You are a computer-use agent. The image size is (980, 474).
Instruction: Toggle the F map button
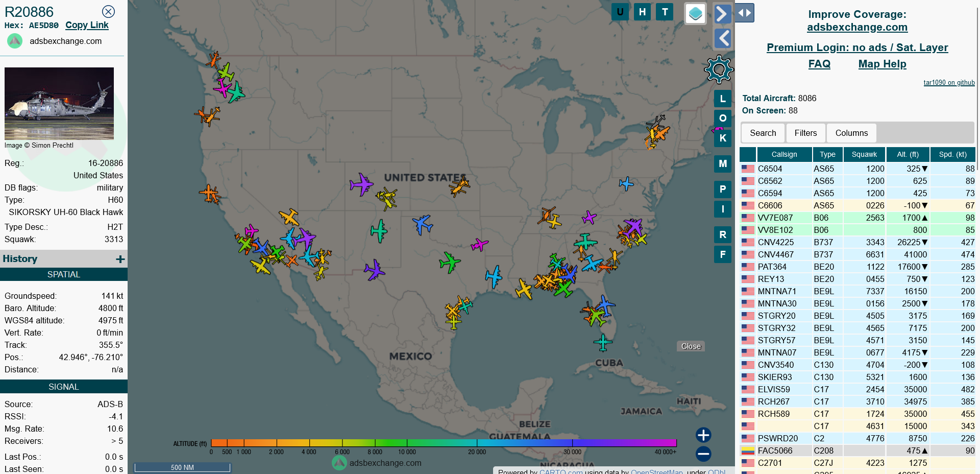(723, 254)
